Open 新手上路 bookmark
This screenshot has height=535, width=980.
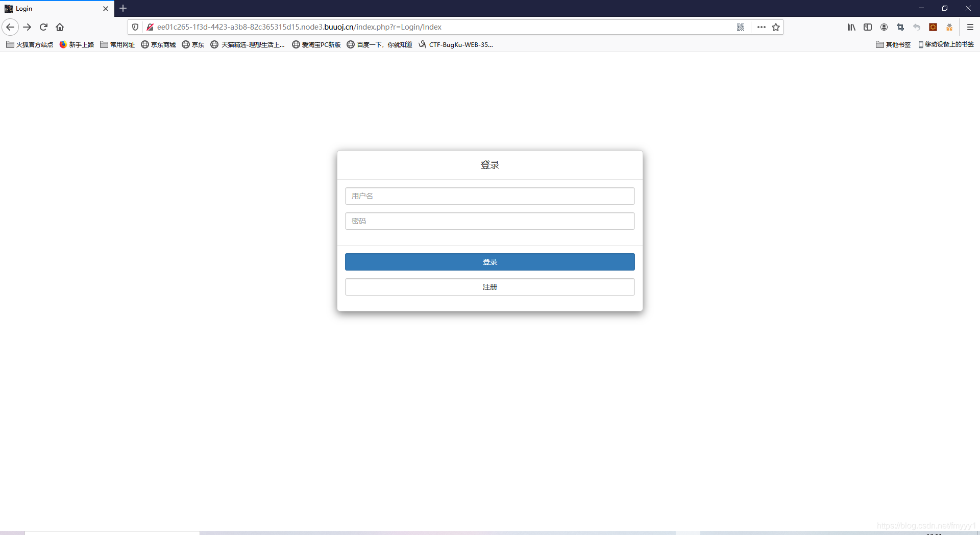(x=77, y=44)
